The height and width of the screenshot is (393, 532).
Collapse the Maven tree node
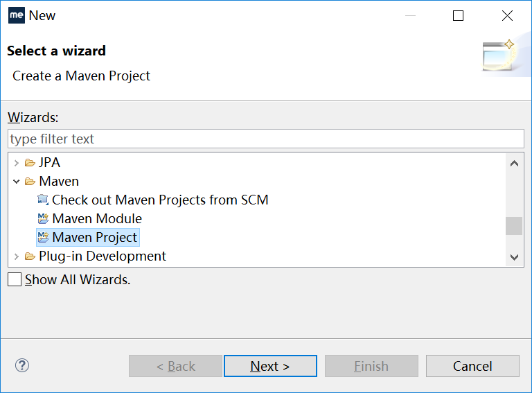click(17, 182)
